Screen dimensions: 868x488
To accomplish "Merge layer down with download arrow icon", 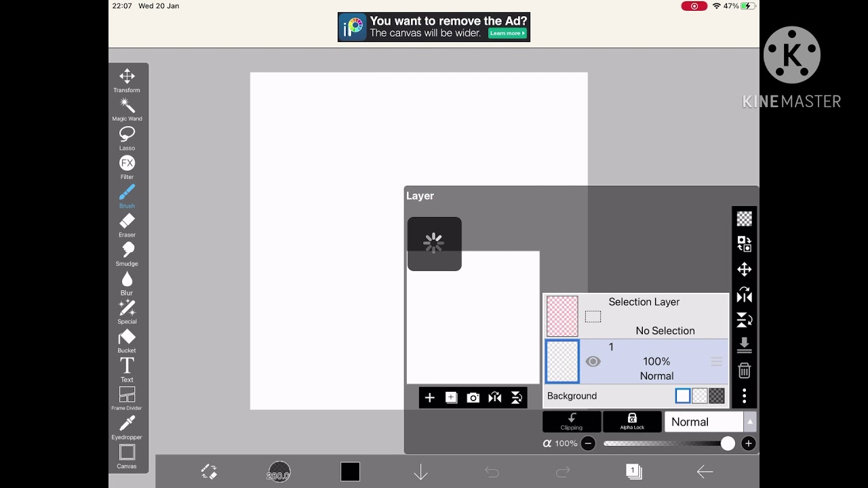I will pos(744,345).
